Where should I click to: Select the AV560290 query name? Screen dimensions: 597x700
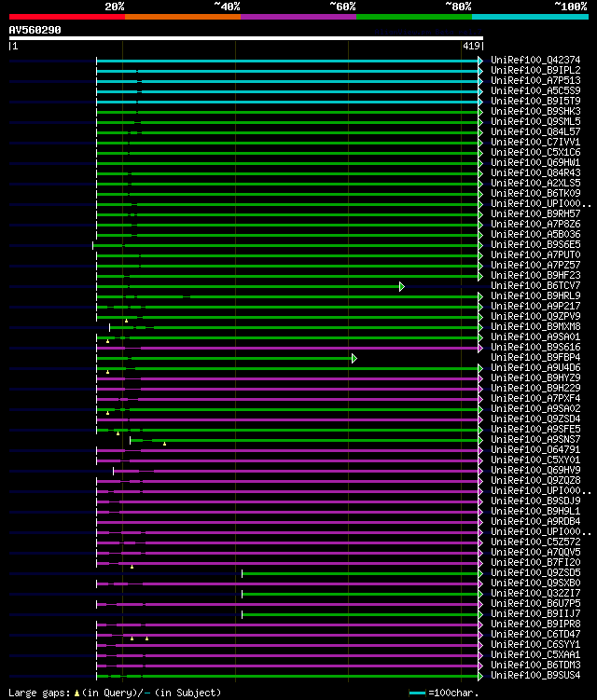(x=35, y=30)
